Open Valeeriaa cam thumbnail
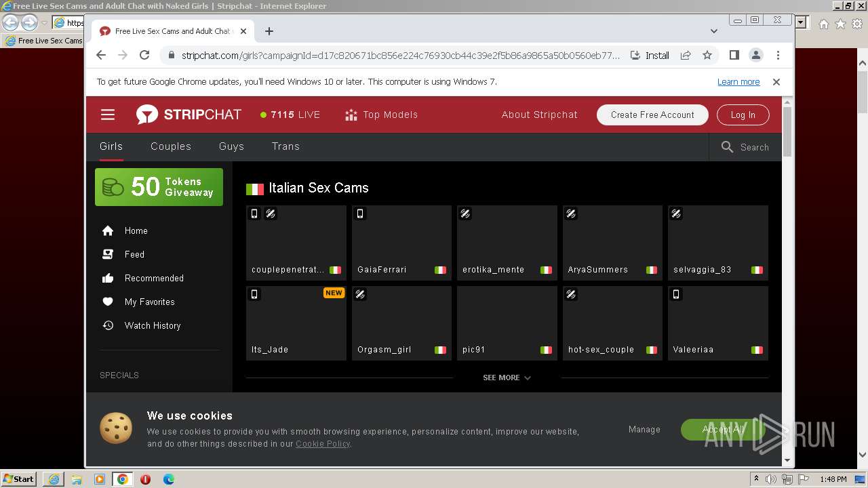Viewport: 868px width, 488px height. click(718, 323)
